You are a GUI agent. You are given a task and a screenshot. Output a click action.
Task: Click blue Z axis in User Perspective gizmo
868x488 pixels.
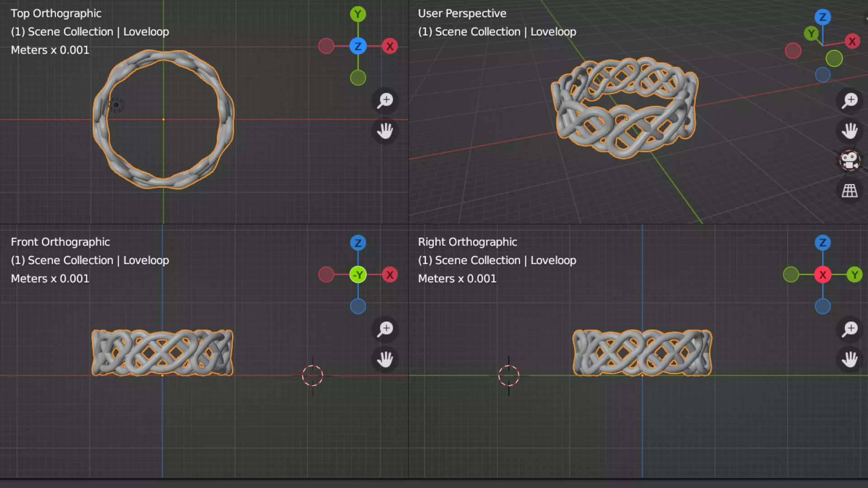pos(822,18)
